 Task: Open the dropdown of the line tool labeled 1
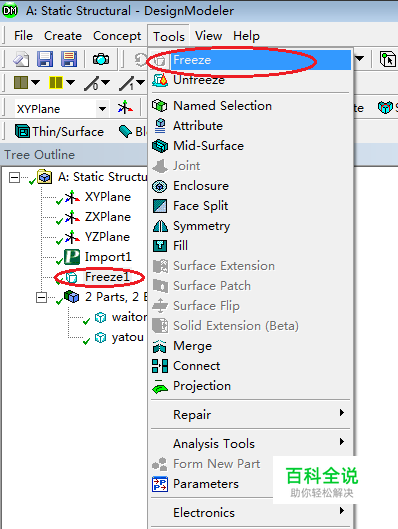click(x=140, y=82)
